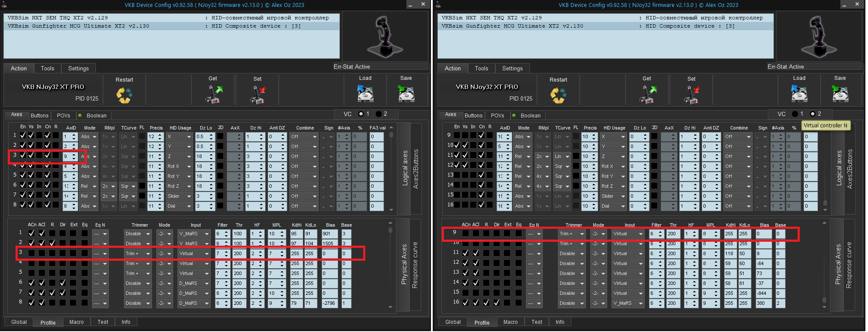Viewport: 868px width, 332px height.
Task: Click the Set icon in the right window
Action: point(692,95)
